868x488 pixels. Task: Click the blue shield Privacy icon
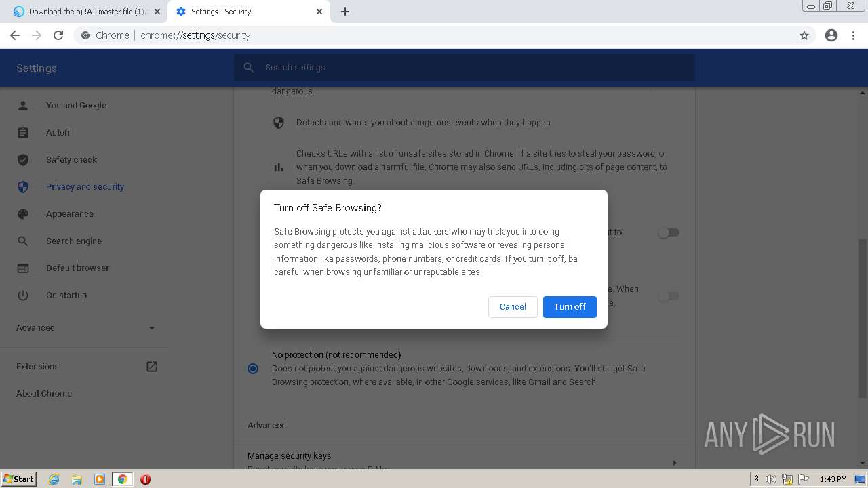tap(23, 187)
